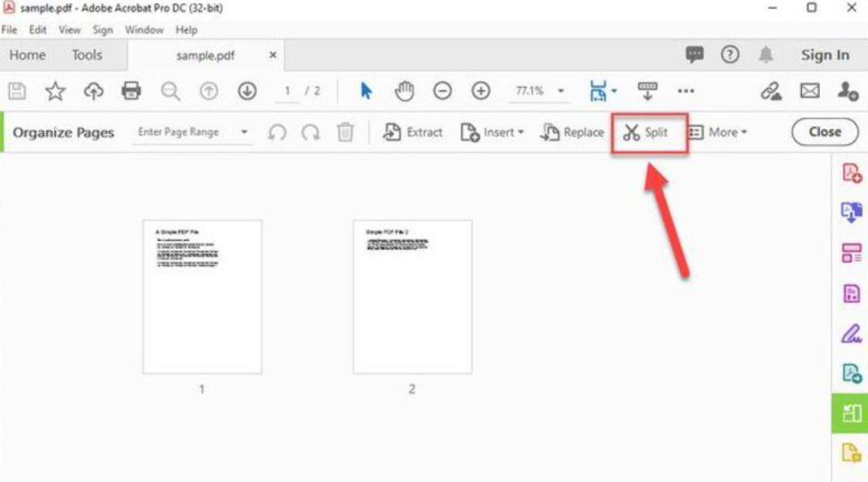Open the comments speech bubble icon
This screenshot has width=868, height=482.
tap(694, 55)
